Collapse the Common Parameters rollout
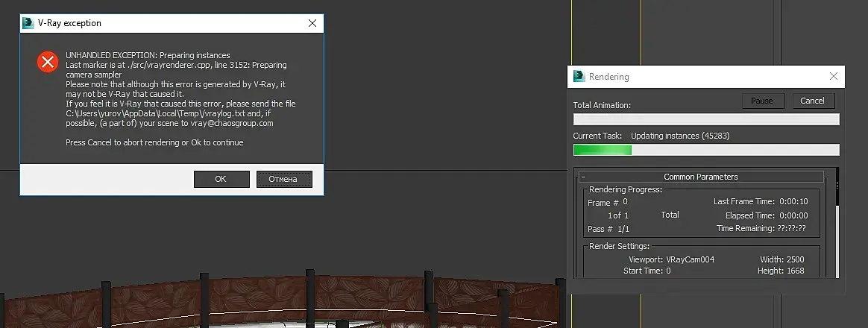The height and width of the screenshot is (328, 868). point(583,177)
